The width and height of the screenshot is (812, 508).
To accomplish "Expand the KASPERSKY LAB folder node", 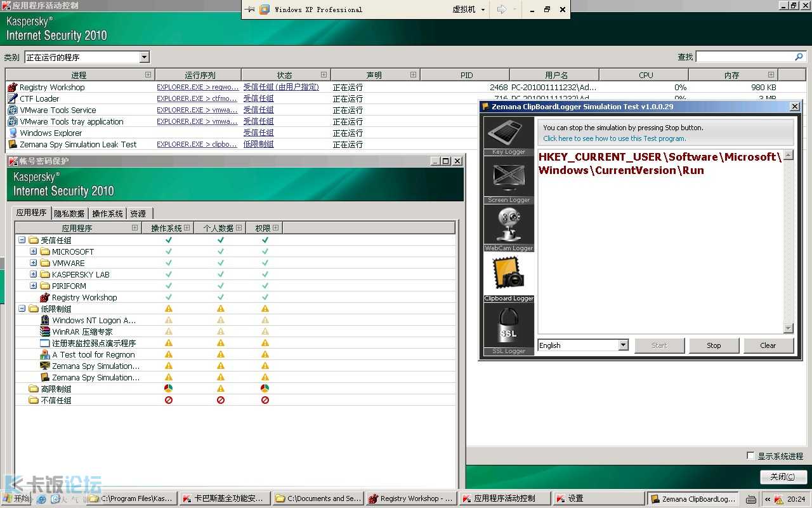I will [34, 274].
